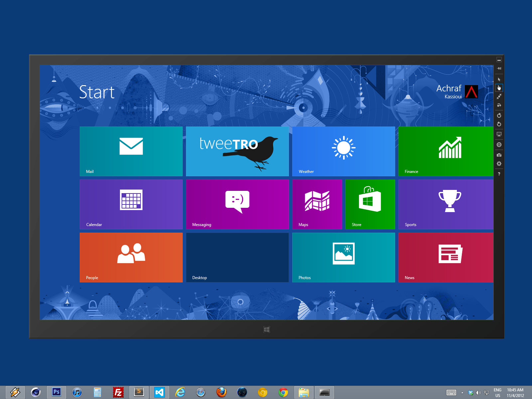Open the People tile
532x399 pixels.
pos(131,258)
